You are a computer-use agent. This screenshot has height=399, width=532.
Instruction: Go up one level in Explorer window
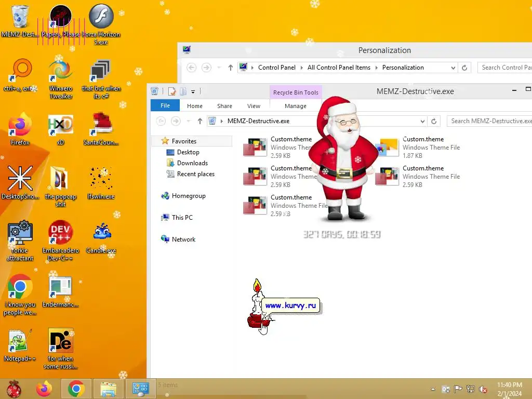pyautogui.click(x=200, y=121)
